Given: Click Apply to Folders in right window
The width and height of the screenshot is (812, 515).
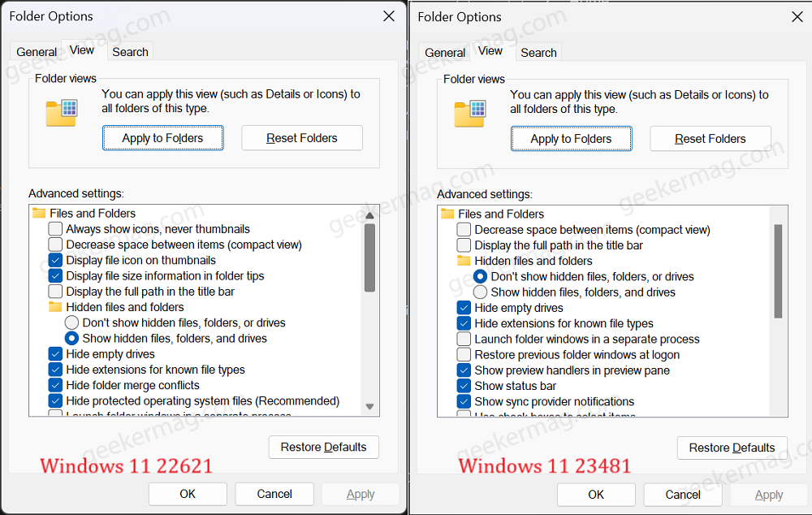Looking at the screenshot, I should pos(571,138).
